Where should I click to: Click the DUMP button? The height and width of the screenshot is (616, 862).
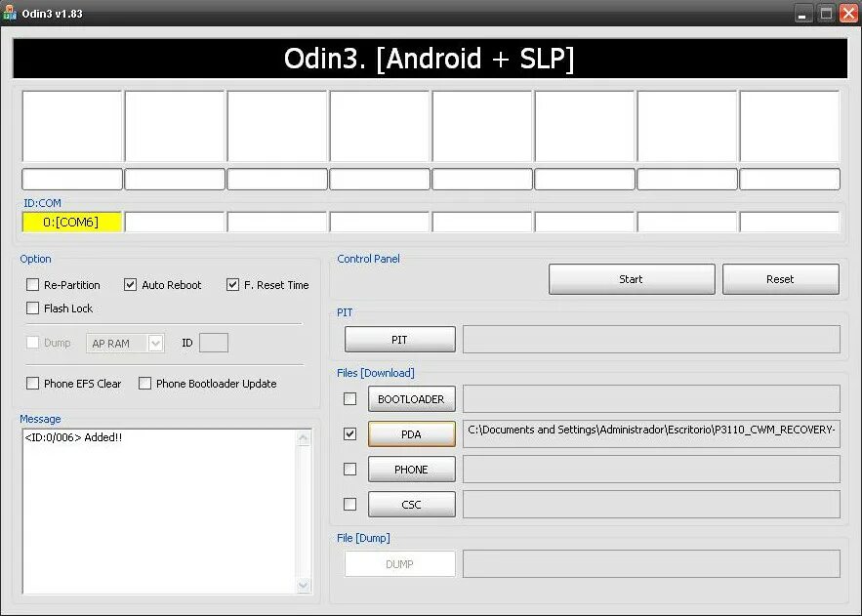click(x=399, y=564)
